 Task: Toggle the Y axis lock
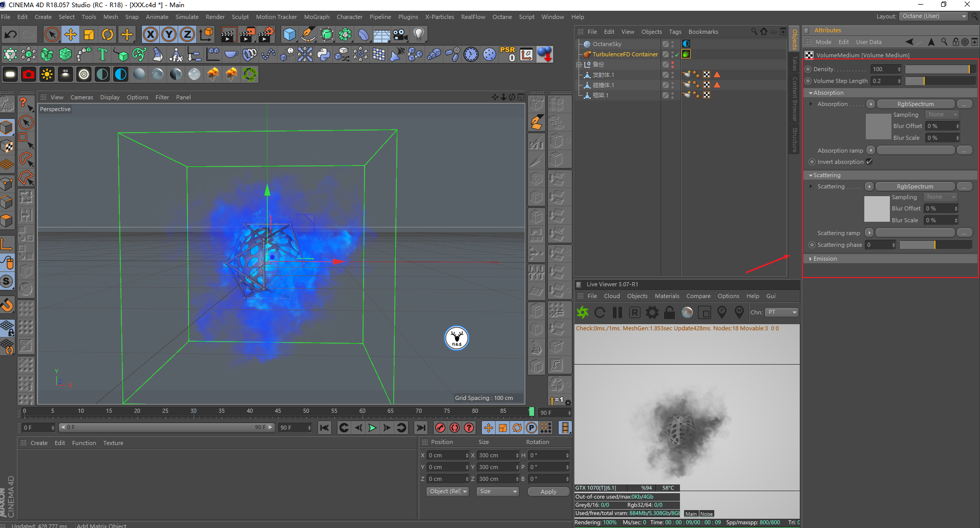[168, 35]
